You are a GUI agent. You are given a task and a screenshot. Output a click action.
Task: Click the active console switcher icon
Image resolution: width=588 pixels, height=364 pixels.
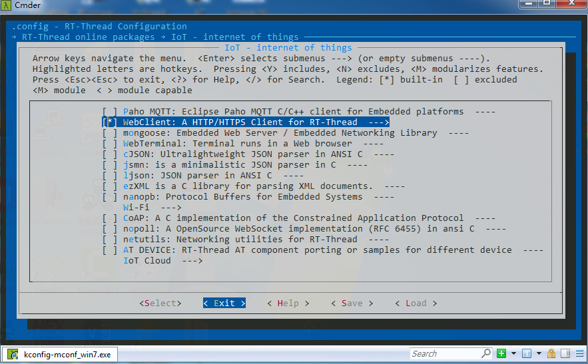pyautogui.click(x=527, y=354)
